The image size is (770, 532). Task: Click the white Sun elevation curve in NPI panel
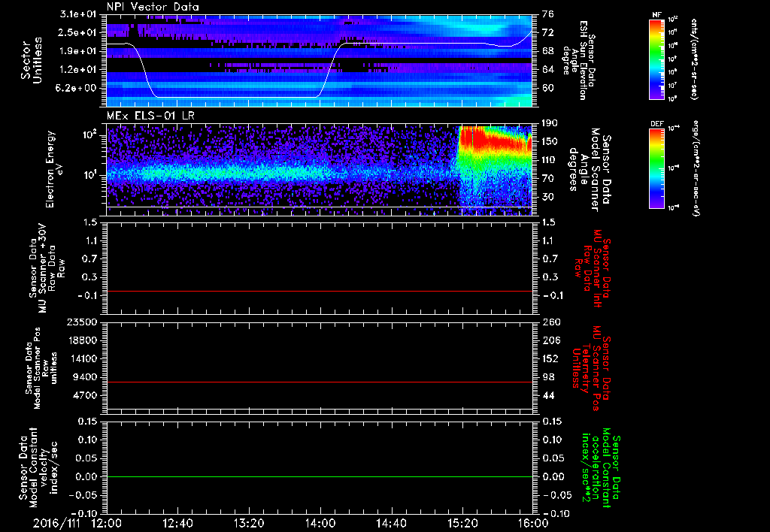320,65
